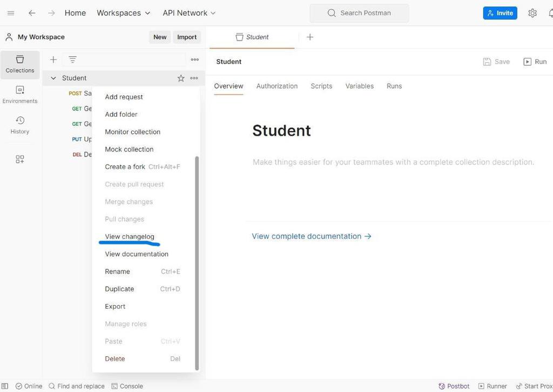Choose Export in the context menu
Viewport: 553px width, 392px height.
(115, 306)
